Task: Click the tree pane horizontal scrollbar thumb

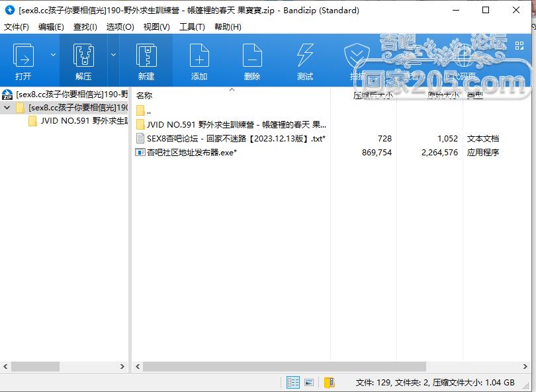Action: 36,366
